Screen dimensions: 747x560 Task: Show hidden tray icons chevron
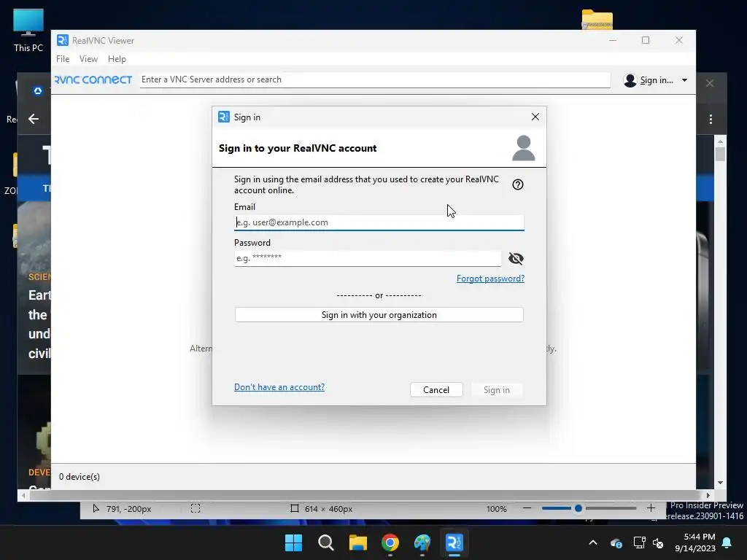[592, 542]
